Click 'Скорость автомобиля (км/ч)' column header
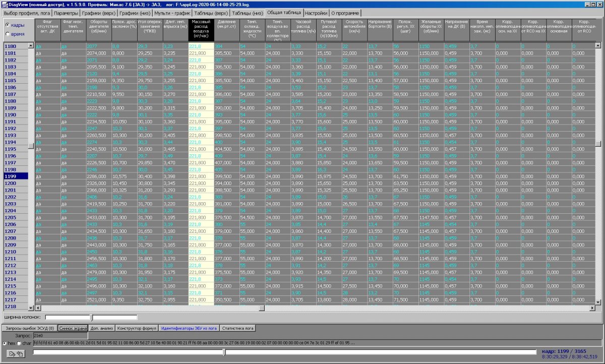 [x=354, y=30]
